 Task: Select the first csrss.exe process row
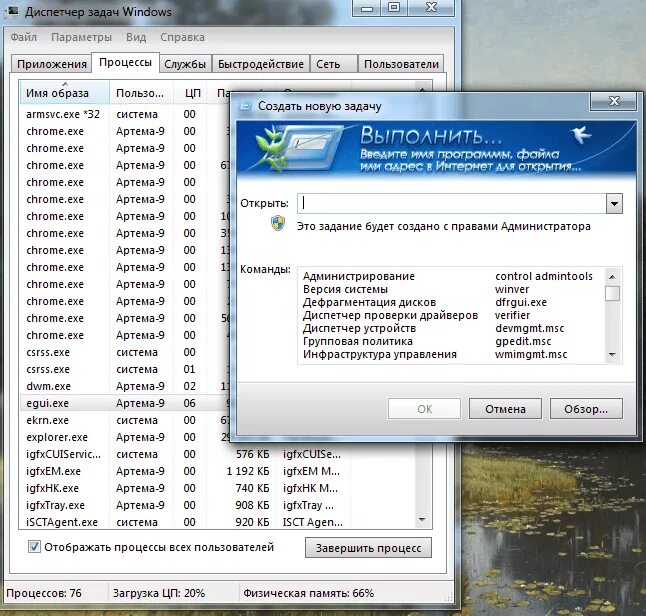click(x=124, y=352)
